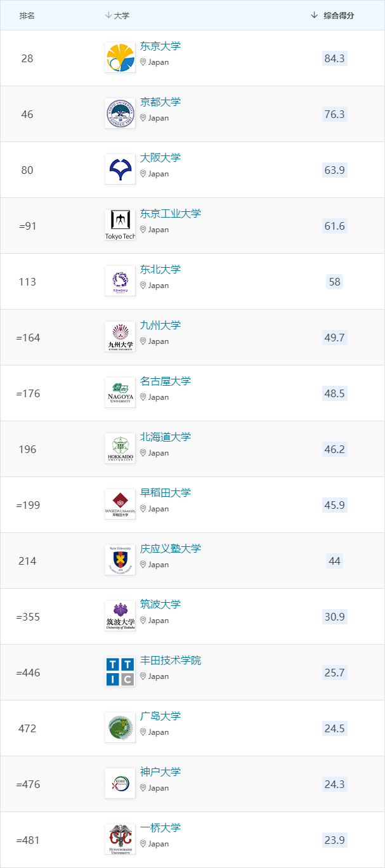Click the location pin under 筑波大学

click(143, 621)
